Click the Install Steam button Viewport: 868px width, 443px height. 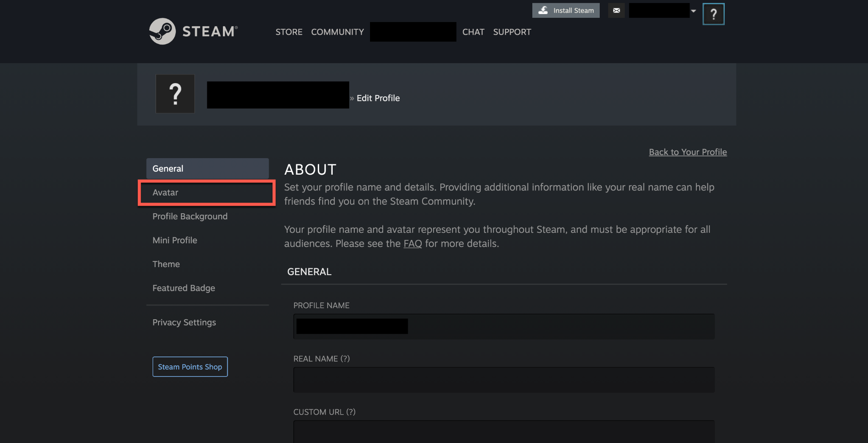566,11
